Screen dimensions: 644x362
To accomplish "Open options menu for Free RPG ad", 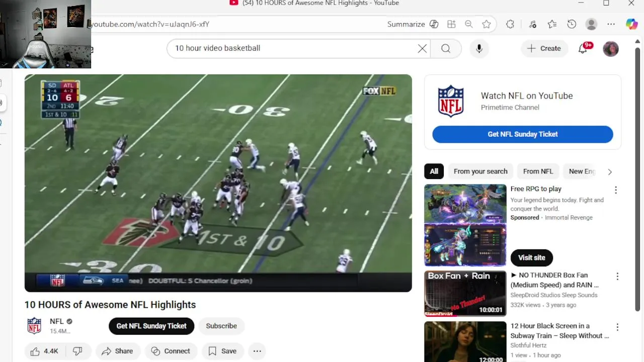I will click(x=616, y=190).
